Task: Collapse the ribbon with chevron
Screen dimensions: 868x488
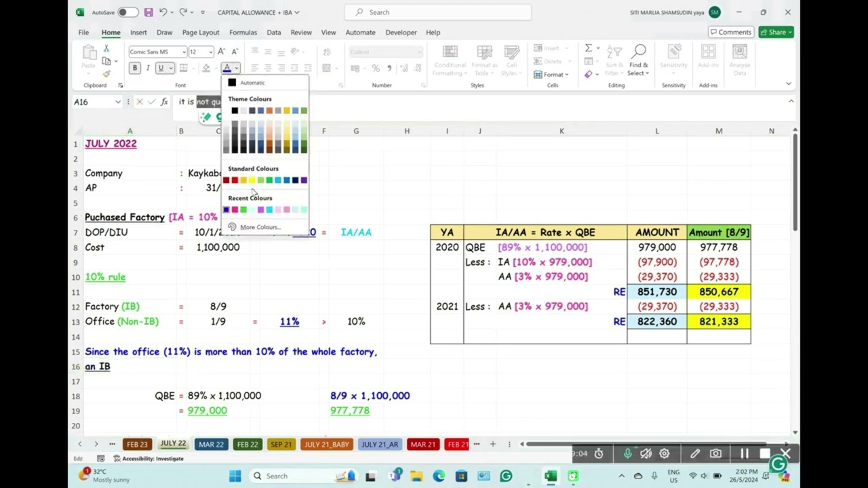Action: click(x=788, y=84)
